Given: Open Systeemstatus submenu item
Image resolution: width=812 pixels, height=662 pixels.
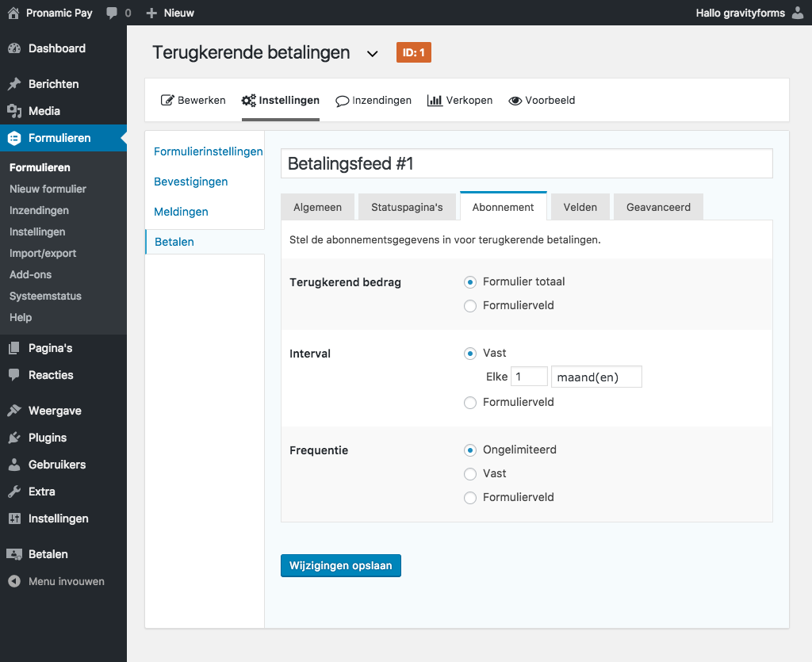Looking at the screenshot, I should pos(45,296).
